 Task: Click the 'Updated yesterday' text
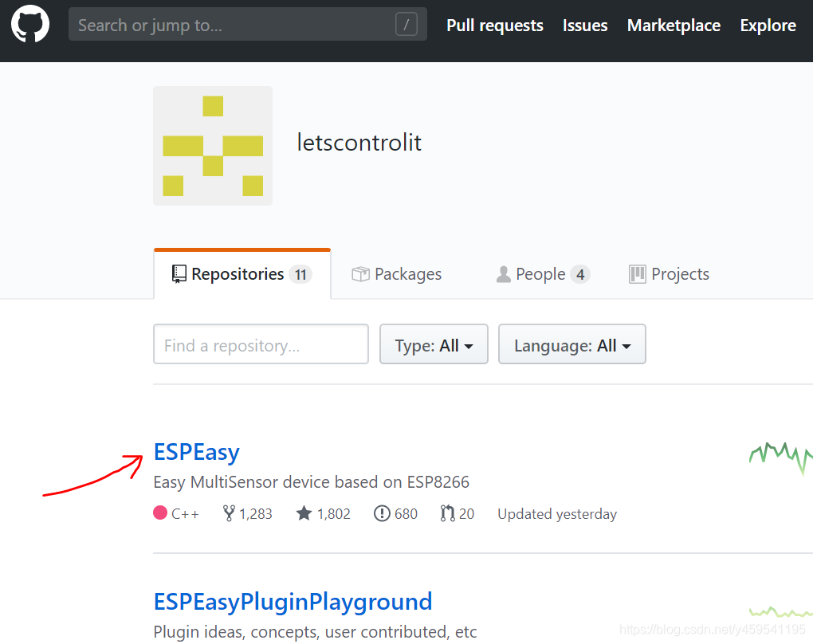pos(557,514)
